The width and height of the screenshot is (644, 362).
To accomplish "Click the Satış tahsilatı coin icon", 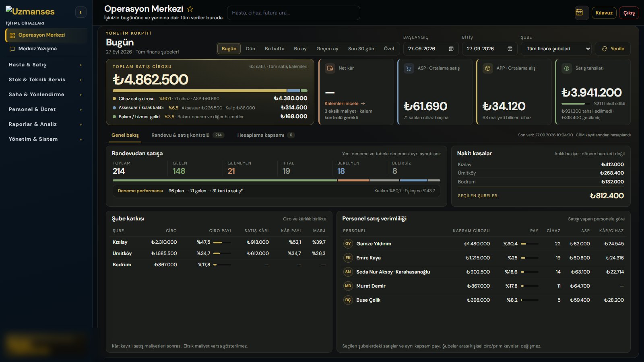I will point(566,68).
